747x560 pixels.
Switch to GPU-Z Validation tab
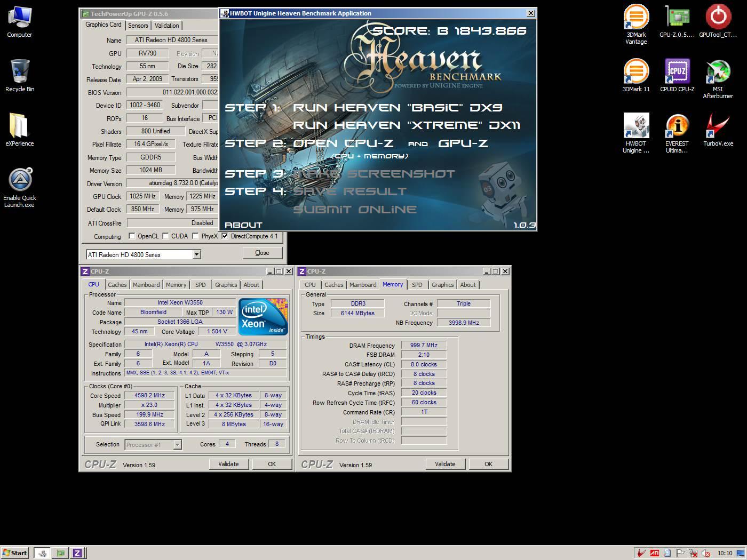[166, 26]
